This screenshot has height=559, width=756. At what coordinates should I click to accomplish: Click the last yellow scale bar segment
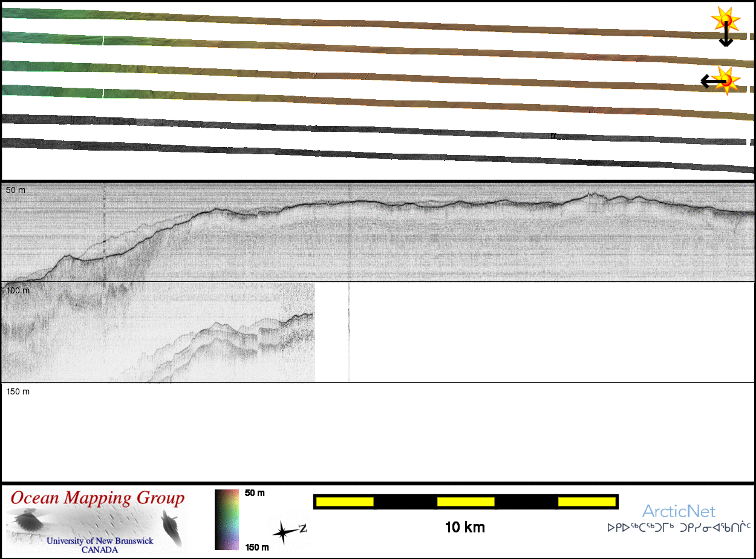pos(586,502)
